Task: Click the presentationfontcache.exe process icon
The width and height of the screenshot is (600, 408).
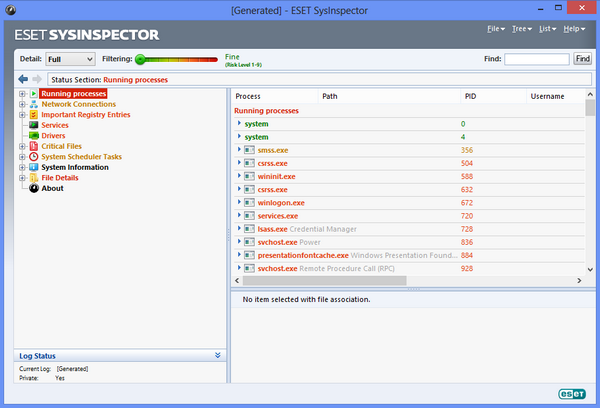Action: coord(249,255)
